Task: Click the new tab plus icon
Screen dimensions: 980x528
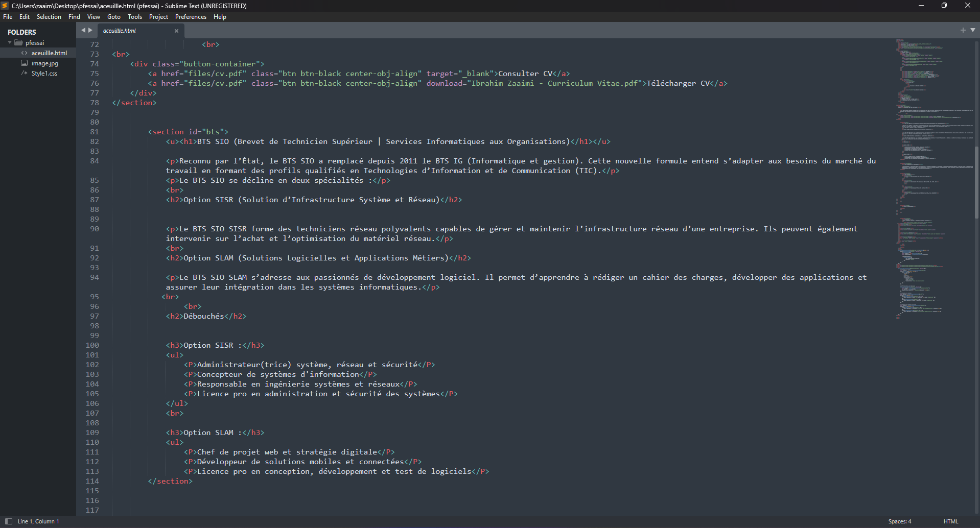Action: 963,30
